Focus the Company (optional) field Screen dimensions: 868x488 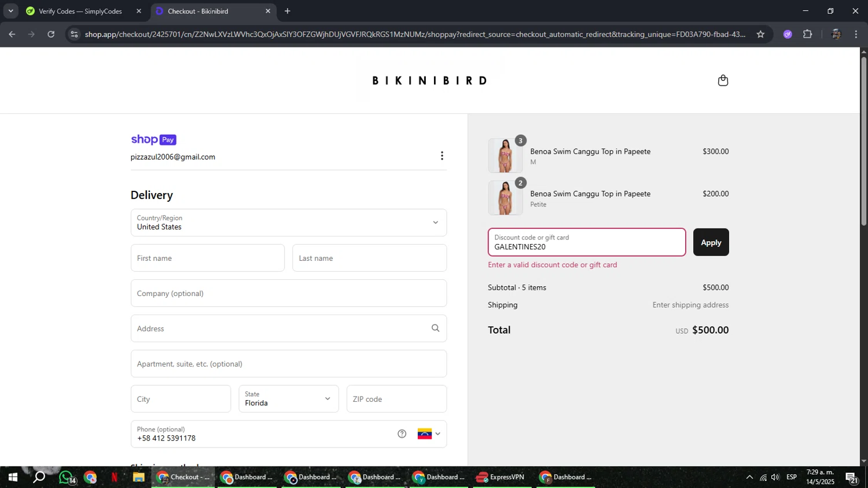click(289, 293)
